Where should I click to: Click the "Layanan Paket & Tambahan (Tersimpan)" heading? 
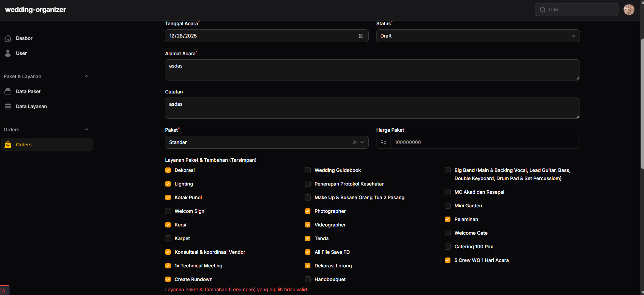tap(211, 160)
